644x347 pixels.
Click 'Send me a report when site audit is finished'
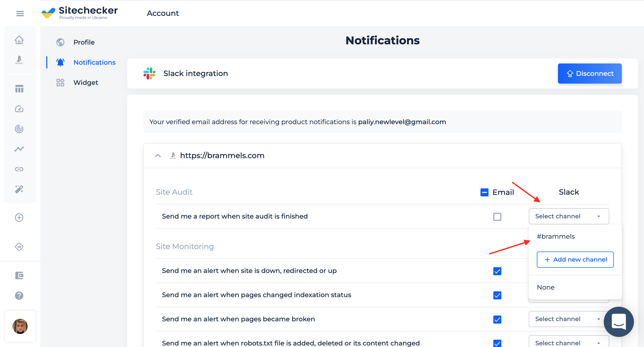coord(235,216)
